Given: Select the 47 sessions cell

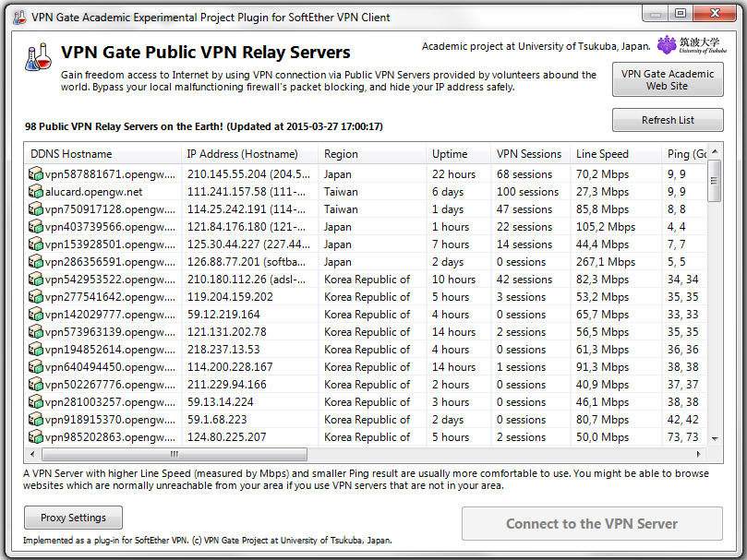Looking at the screenshot, I should pyautogui.click(x=524, y=209).
